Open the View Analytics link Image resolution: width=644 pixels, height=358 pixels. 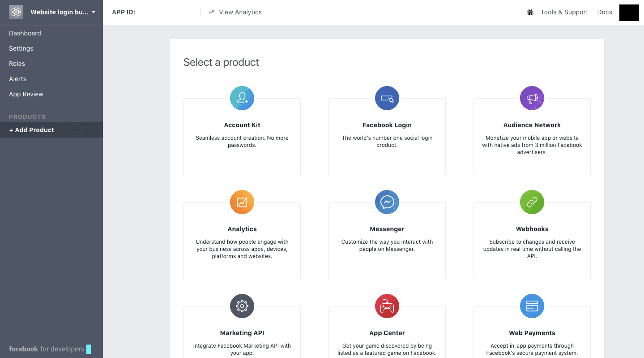pos(240,12)
